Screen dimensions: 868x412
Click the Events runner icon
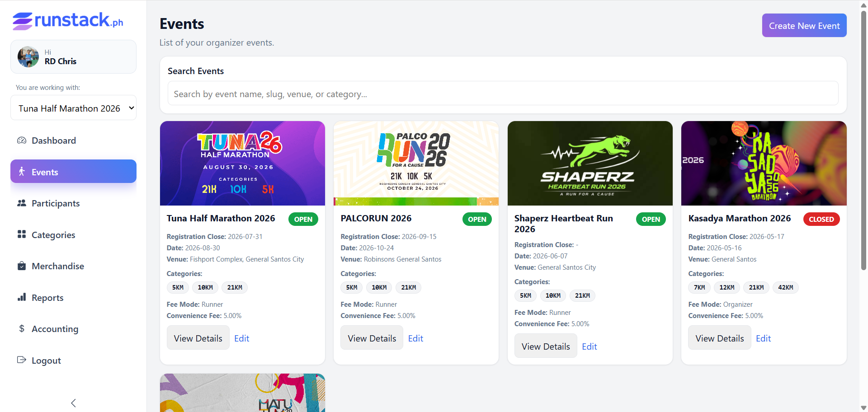[22, 172]
